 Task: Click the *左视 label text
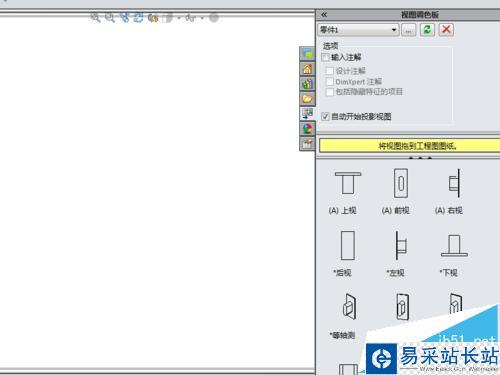[x=395, y=273]
